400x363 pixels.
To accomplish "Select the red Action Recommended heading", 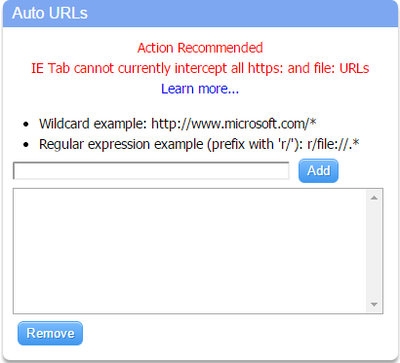I will click(x=200, y=48).
